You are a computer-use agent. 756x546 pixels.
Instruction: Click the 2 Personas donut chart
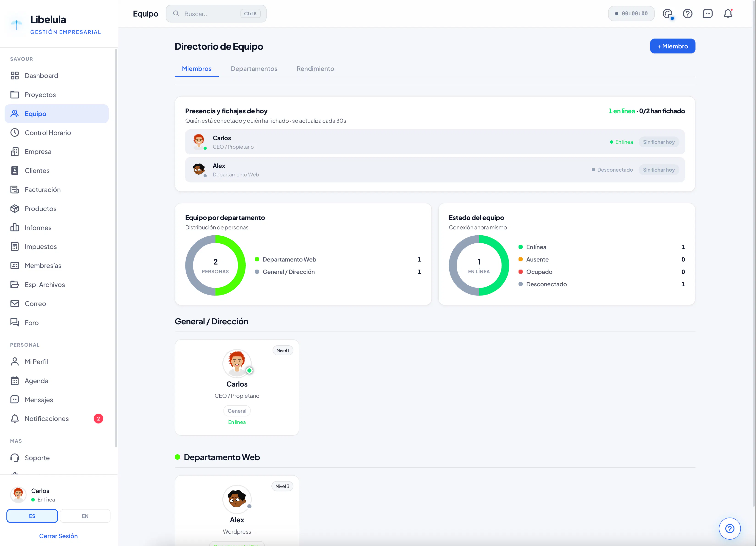coord(215,265)
